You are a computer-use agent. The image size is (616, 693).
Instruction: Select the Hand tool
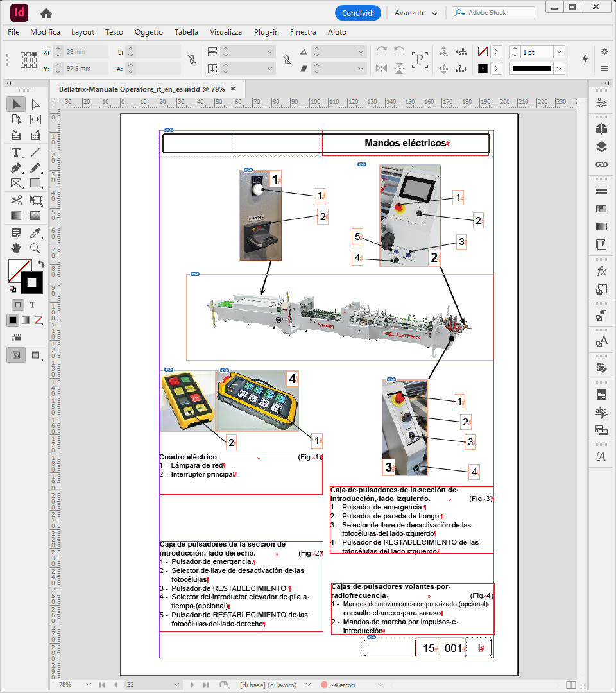point(16,248)
